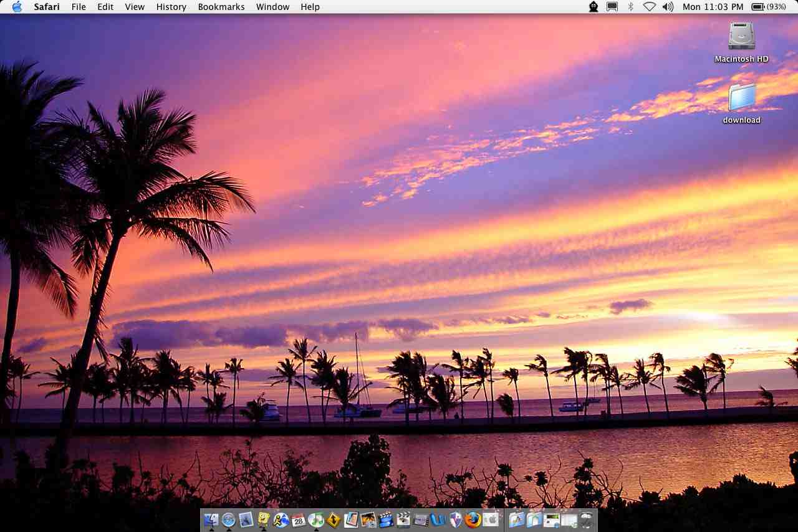This screenshot has width=798, height=532.
Task: Launch Firefox from the dock
Action: [473, 520]
